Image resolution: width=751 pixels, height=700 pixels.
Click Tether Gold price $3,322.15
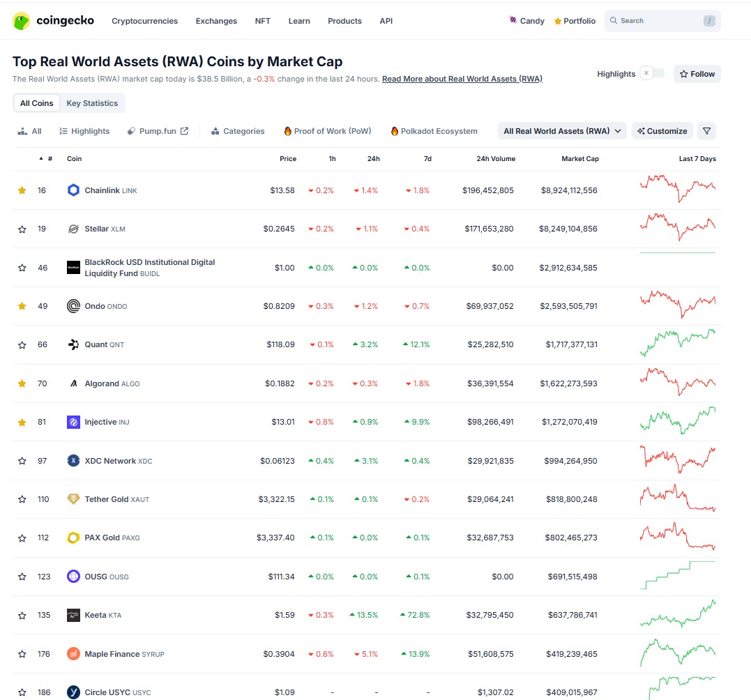tap(276, 499)
